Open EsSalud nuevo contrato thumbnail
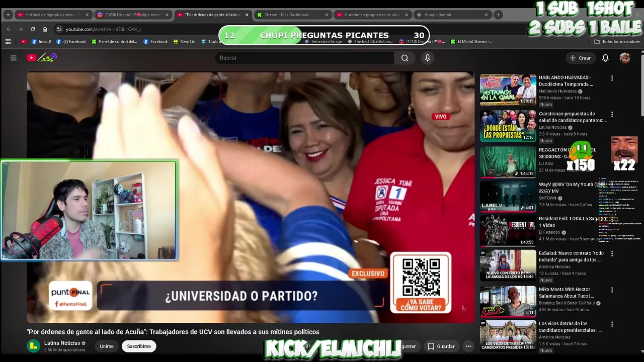Image resolution: width=644 pixels, height=362 pixels. (508, 265)
